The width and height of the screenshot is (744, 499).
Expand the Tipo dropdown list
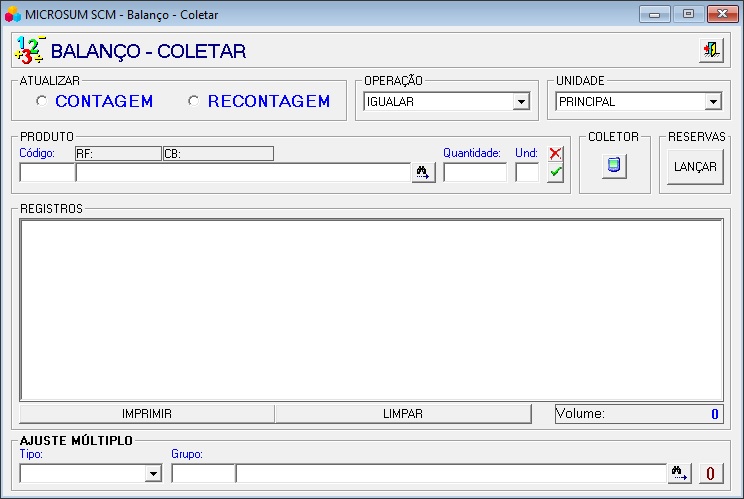pos(153,473)
